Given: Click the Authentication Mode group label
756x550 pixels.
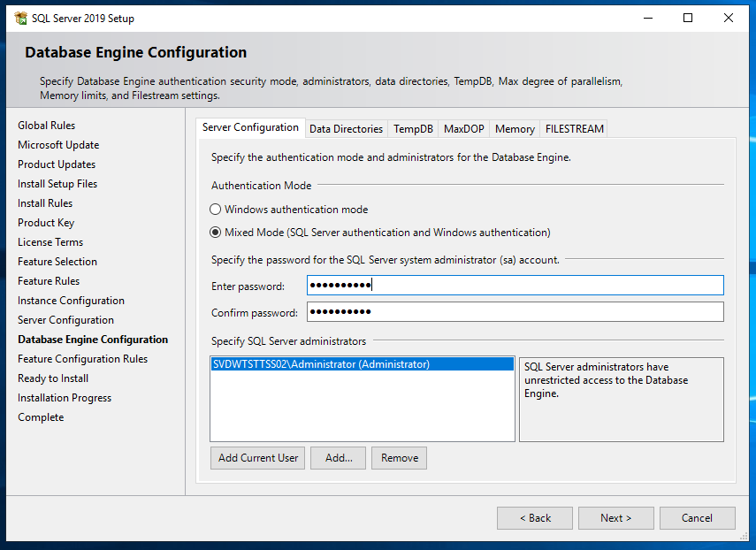Looking at the screenshot, I should pyautogui.click(x=262, y=186).
